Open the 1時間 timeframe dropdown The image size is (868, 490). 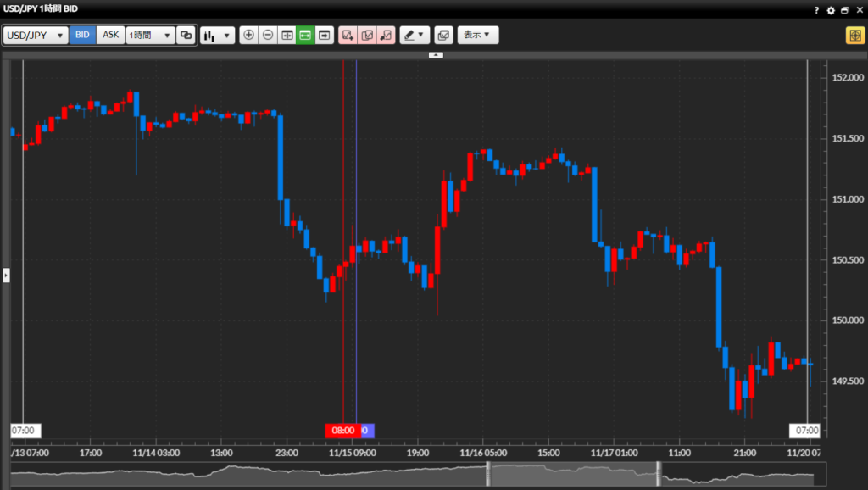point(149,36)
